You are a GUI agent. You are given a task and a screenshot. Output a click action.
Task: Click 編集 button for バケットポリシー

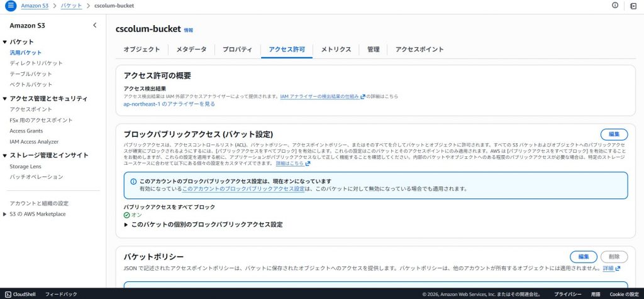point(583,256)
